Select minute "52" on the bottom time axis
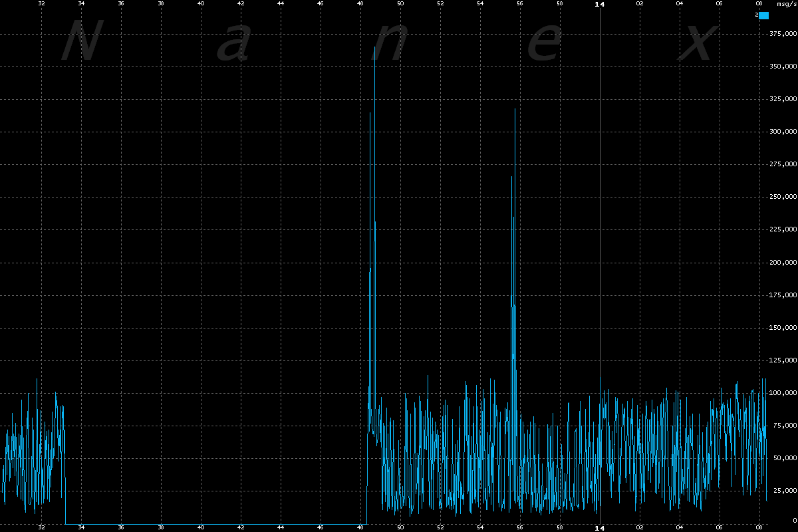The image size is (798, 532). 440,528
